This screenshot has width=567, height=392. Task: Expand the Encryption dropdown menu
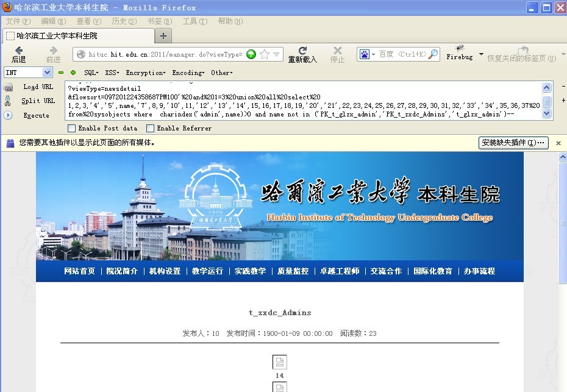pos(146,73)
